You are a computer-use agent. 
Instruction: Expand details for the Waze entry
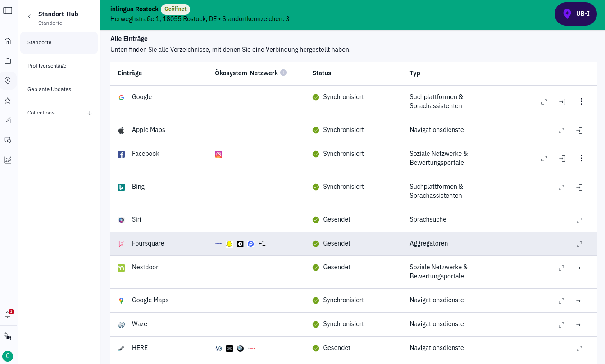tap(561, 325)
